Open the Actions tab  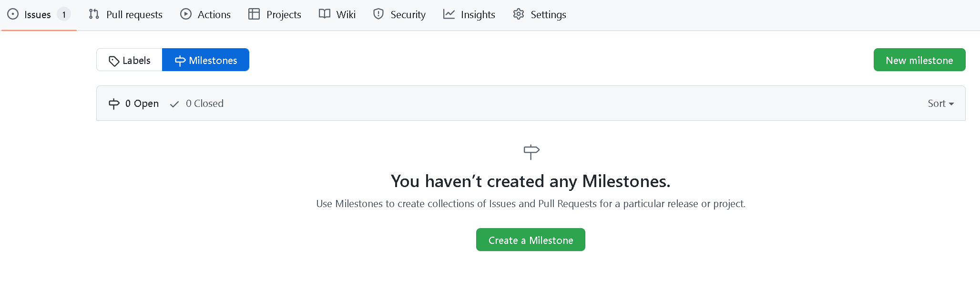[x=205, y=15]
